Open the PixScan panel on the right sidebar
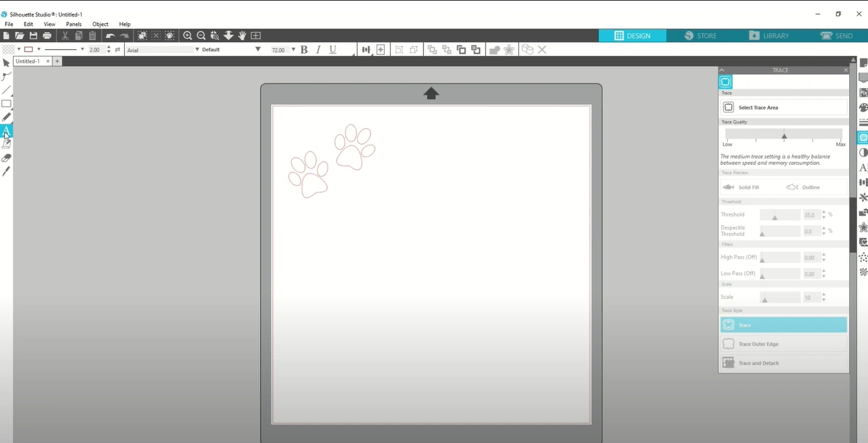The height and width of the screenshot is (443, 868). point(863,92)
